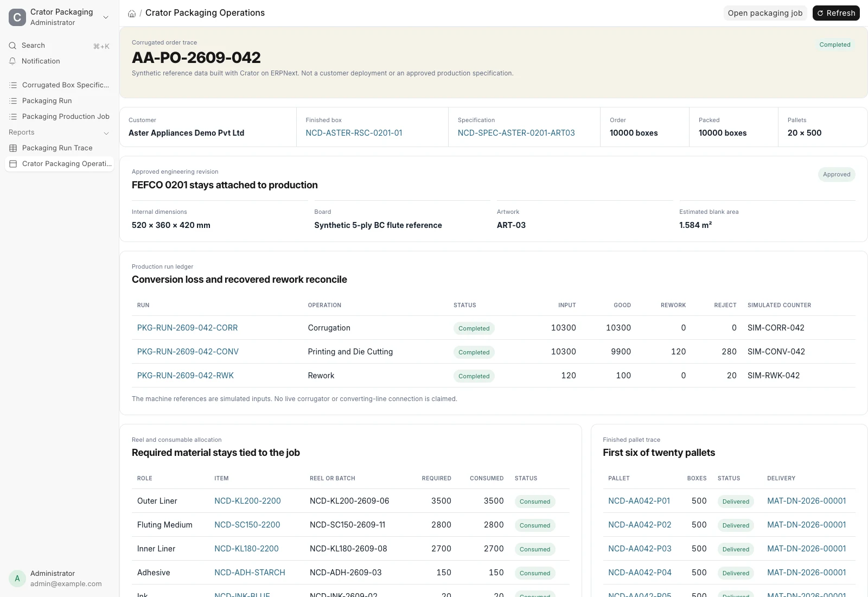
Task: Click batch NCD-ADH-2609-03 cell
Action: point(346,573)
